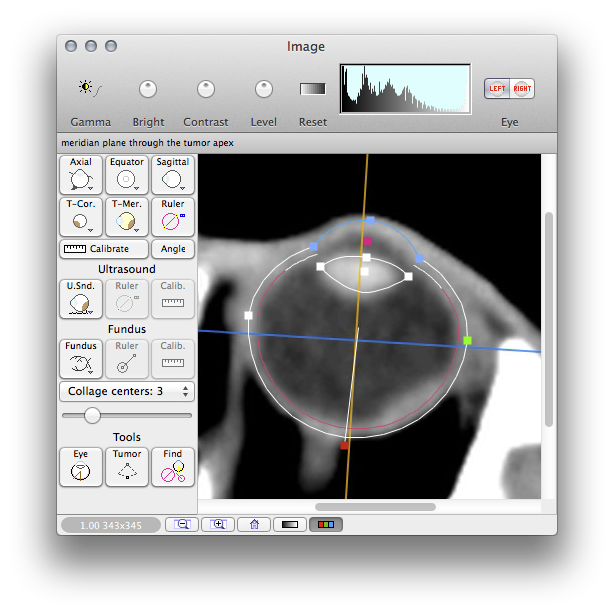Screen dimensions: 614x614
Task: Open the U.Snd. ultrasound tool
Action: (x=81, y=298)
